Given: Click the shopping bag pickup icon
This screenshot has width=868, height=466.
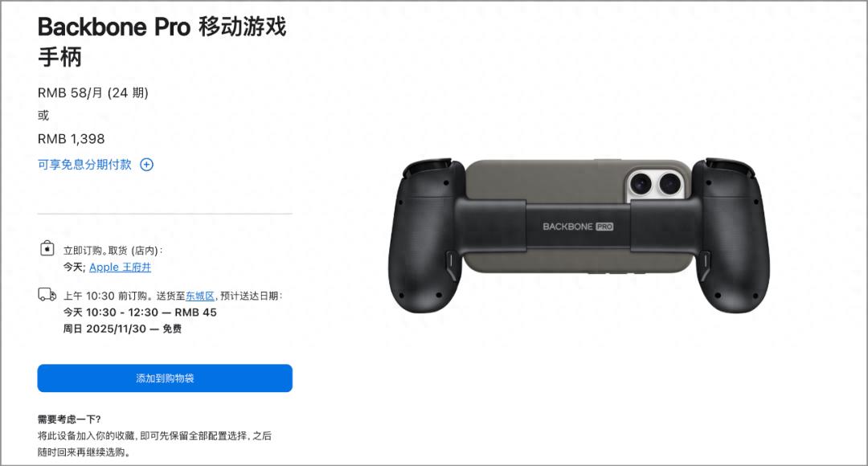Looking at the screenshot, I should tap(47, 248).
